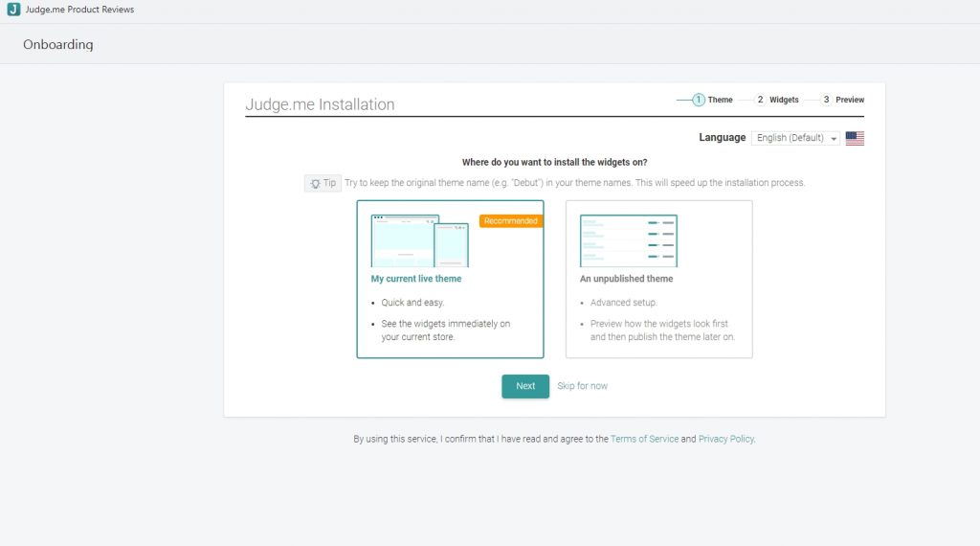Click the unpublished theme list illustration
Image resolution: width=980 pixels, height=546 pixels.
click(628, 240)
